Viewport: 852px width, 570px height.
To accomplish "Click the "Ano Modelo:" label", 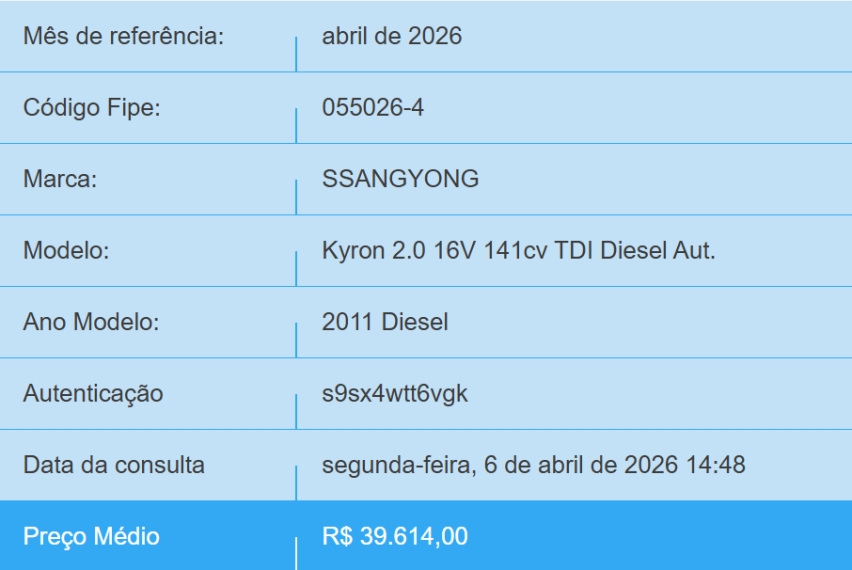I will coord(91,323).
